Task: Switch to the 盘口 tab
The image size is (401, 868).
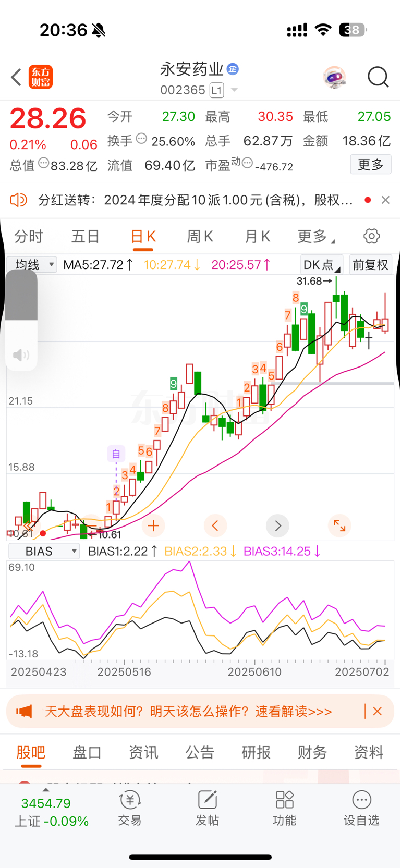Action: (87, 752)
